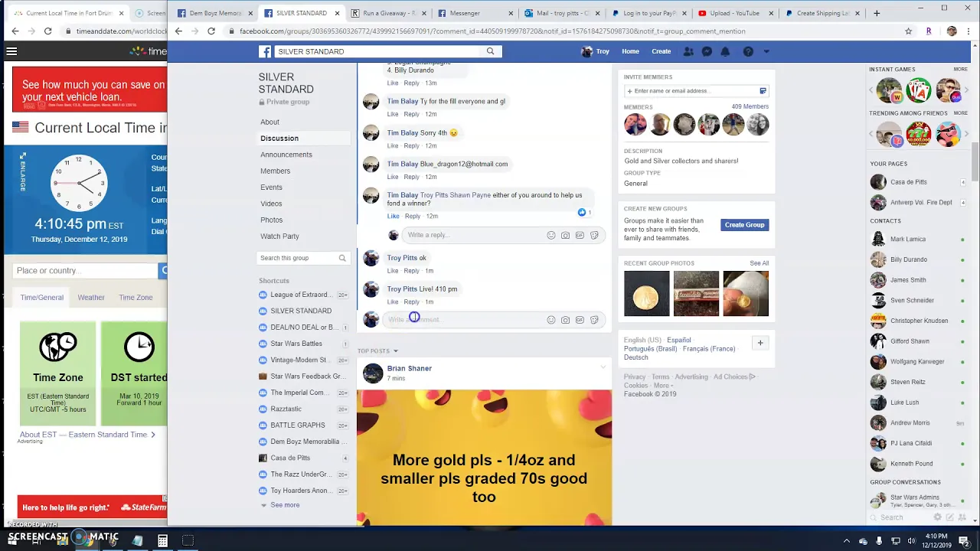Image resolution: width=980 pixels, height=551 pixels.
Task: Go back in the Facebook browser window
Action: [x=178, y=31]
